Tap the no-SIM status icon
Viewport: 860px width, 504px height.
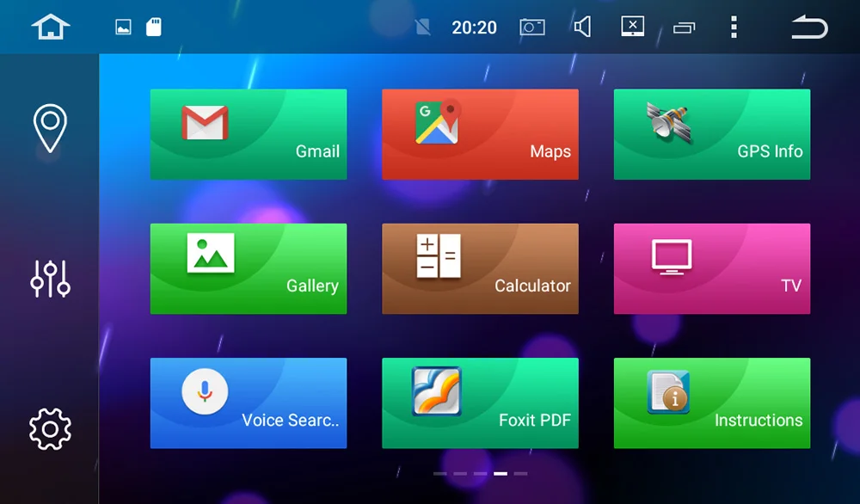coord(423,27)
